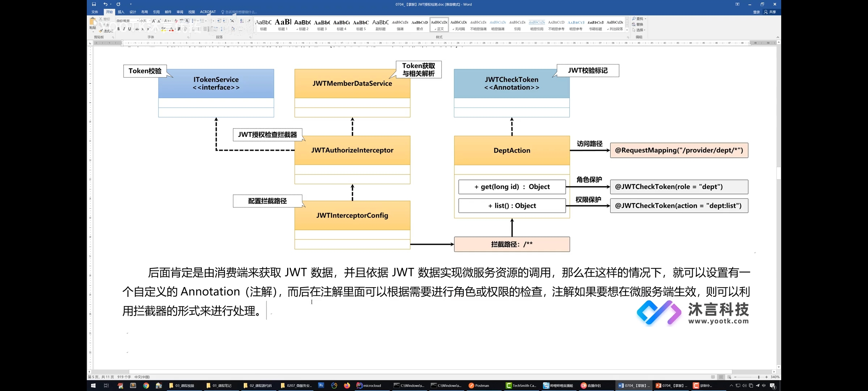Increase font size with the grow font icon

(x=154, y=21)
